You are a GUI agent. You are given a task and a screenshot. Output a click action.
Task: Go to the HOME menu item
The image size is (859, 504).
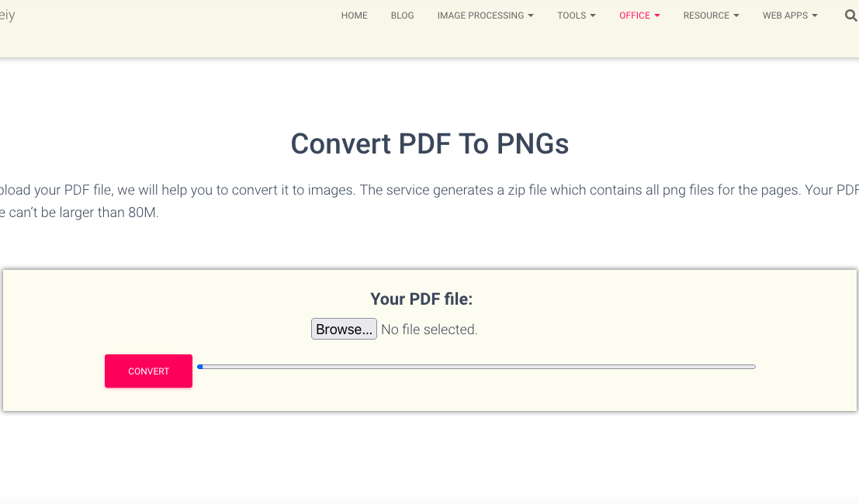pyautogui.click(x=354, y=16)
